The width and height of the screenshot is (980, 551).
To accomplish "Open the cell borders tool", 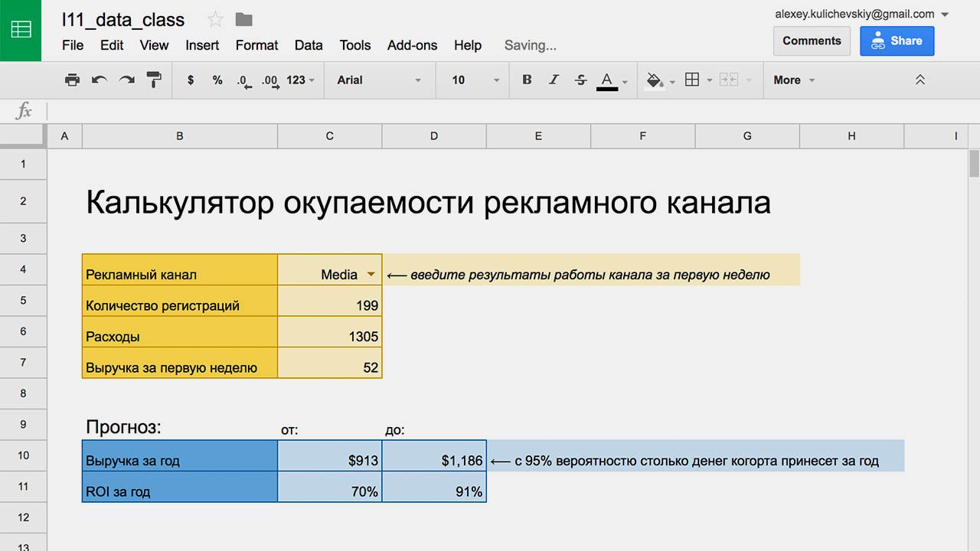I will (692, 80).
